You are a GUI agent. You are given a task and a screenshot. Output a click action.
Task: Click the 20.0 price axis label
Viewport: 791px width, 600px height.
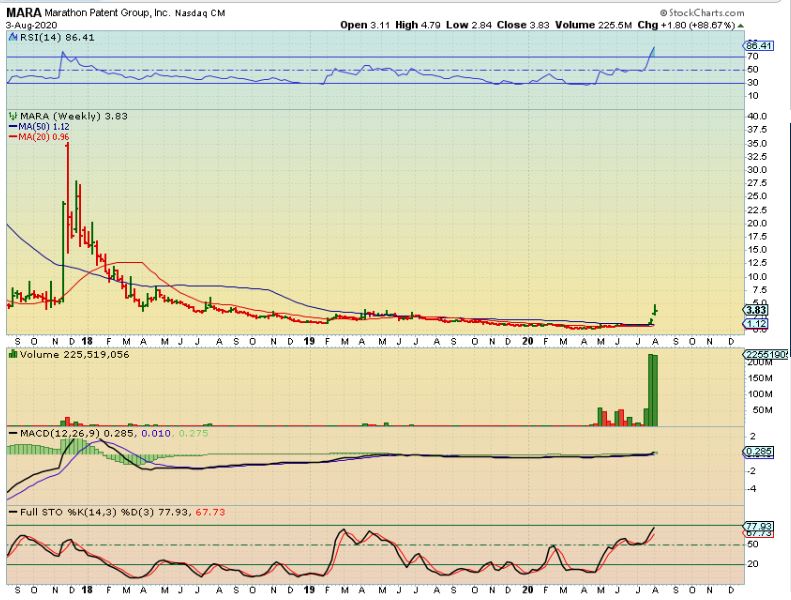click(x=756, y=223)
